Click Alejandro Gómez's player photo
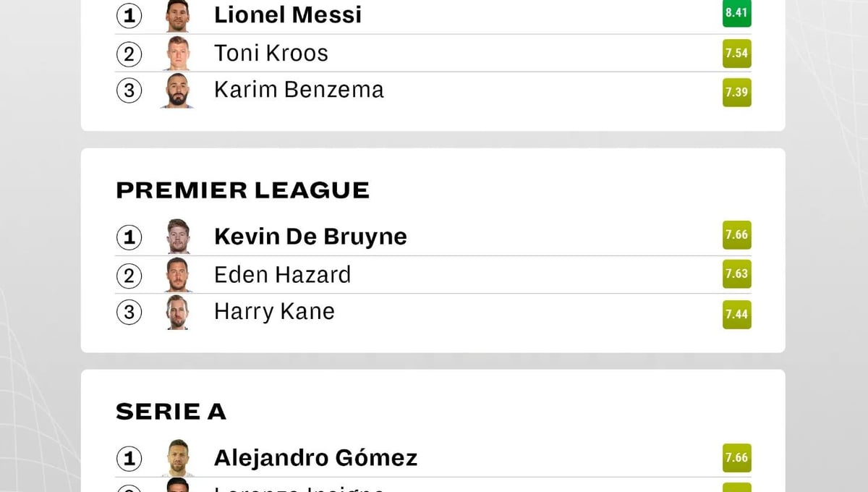Viewport: 868px width, 492px height. pos(177,458)
